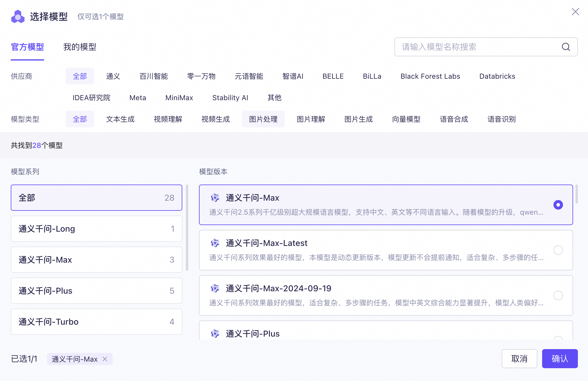The width and height of the screenshot is (588, 381).
Task: Select model type 全部
Action: 80,119
